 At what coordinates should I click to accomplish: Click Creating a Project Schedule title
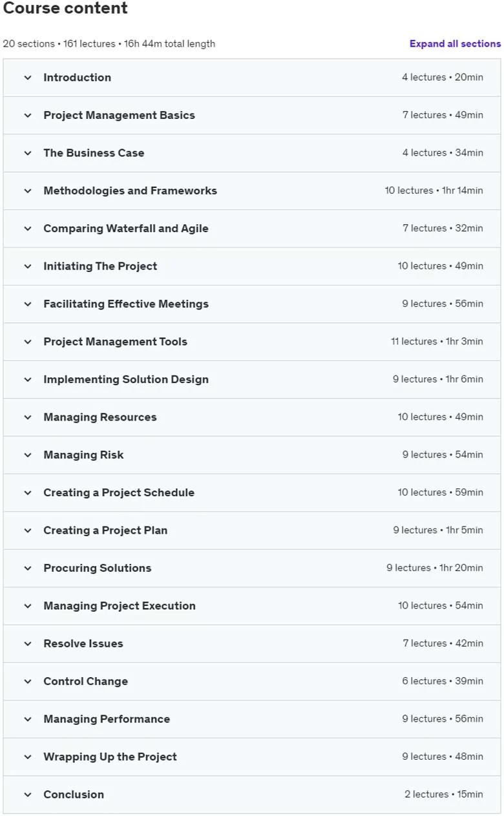(119, 492)
